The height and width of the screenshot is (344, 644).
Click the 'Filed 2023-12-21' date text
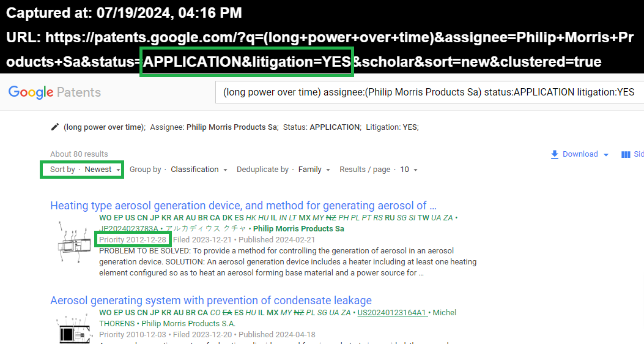[202, 239]
